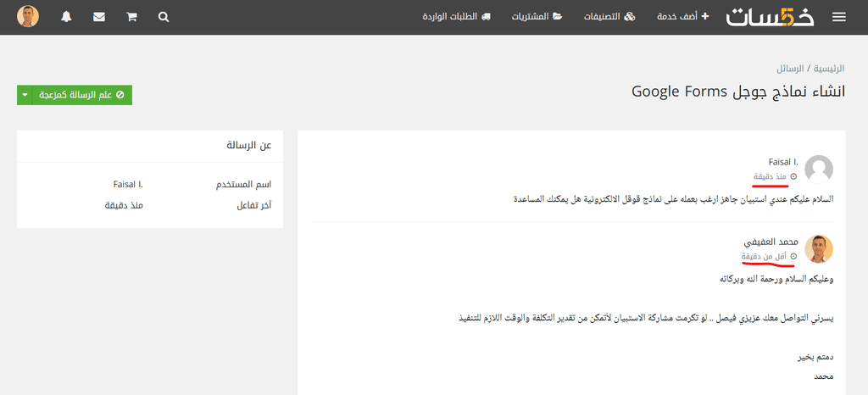Expand the dropdown arrow beside the spam button
The image size is (868, 395).
25,95
